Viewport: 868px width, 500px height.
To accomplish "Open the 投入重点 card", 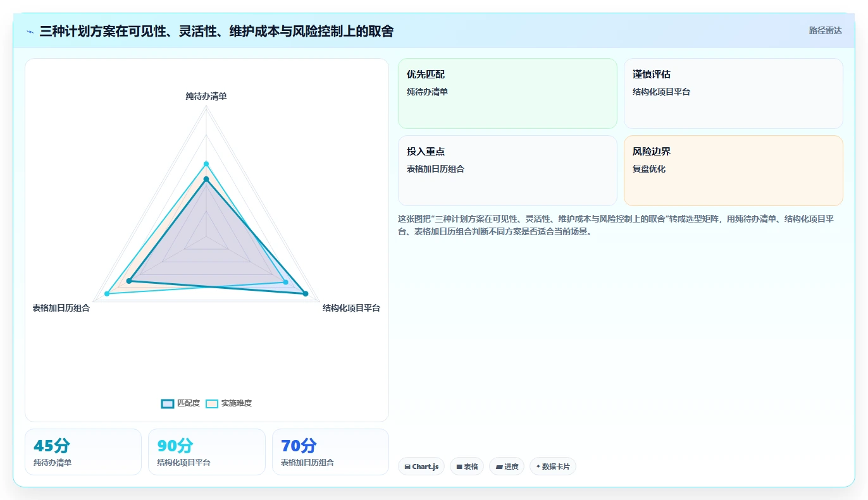I will click(x=507, y=171).
